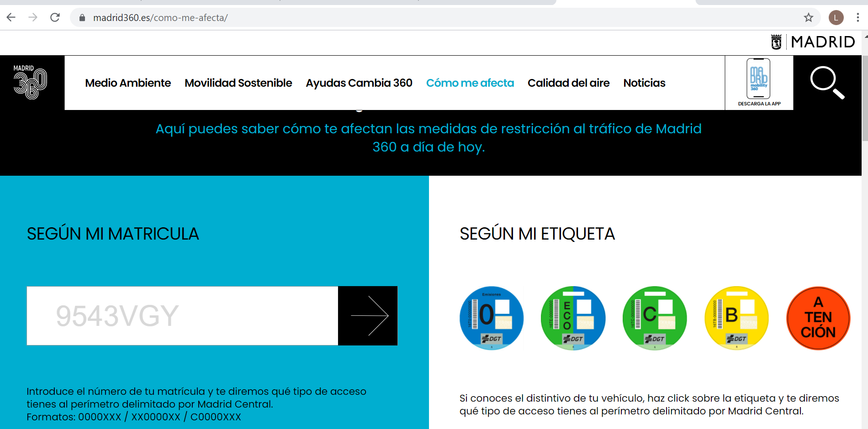Click the ECO emissions sticker
The image size is (868, 429).
click(573, 317)
